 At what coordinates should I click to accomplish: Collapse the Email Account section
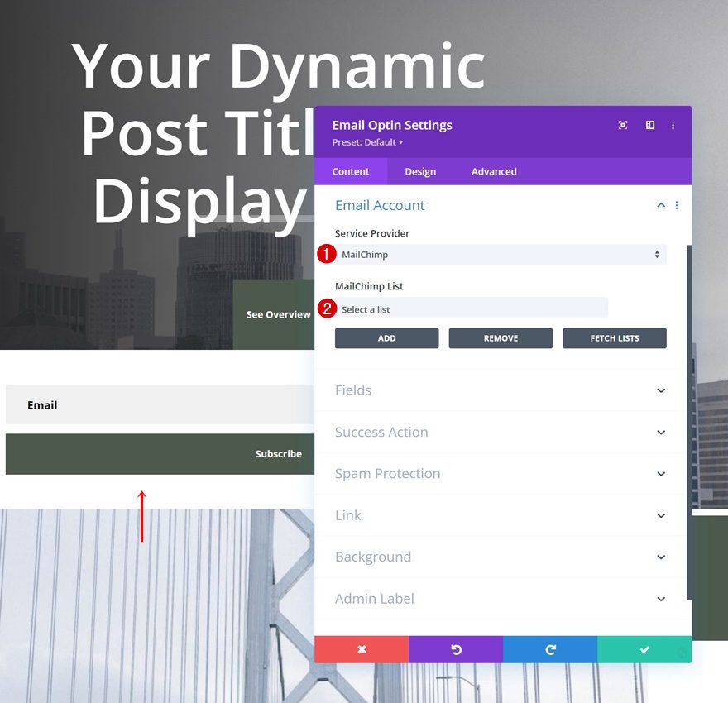tap(661, 206)
